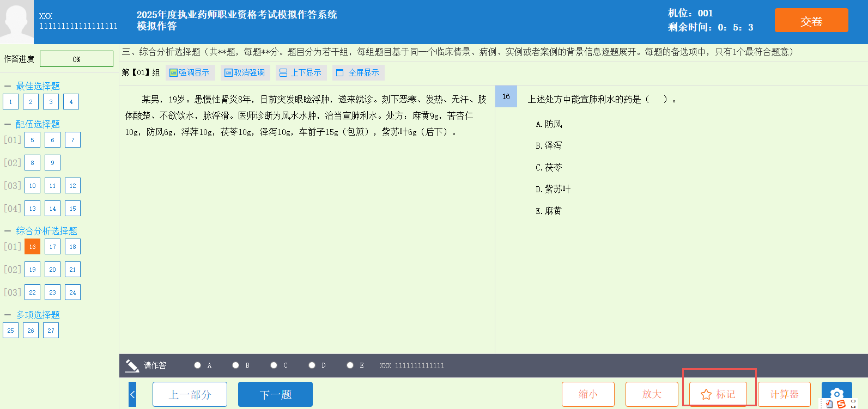Submit the exam with 交卷 button

click(811, 21)
